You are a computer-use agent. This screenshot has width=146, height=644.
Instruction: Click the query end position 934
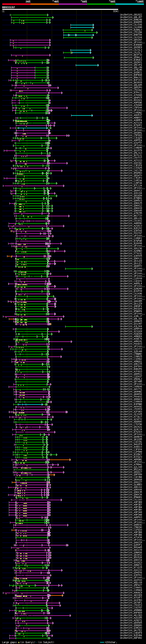115,11
